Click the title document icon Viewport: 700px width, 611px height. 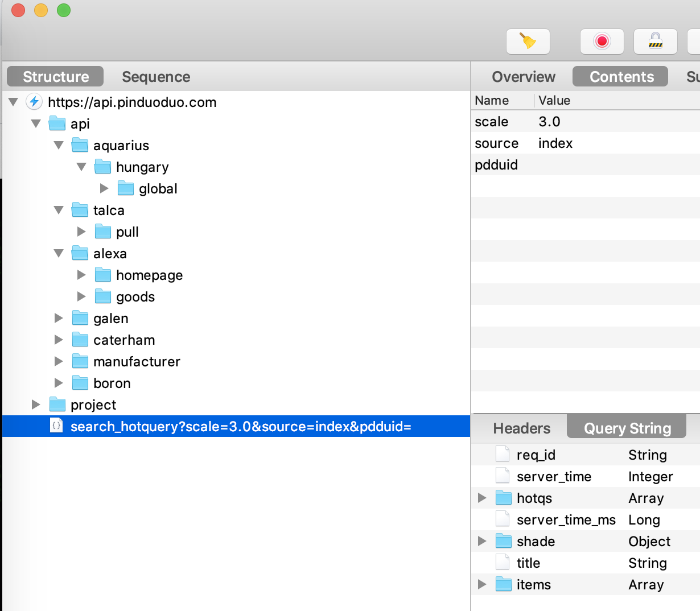(x=502, y=562)
